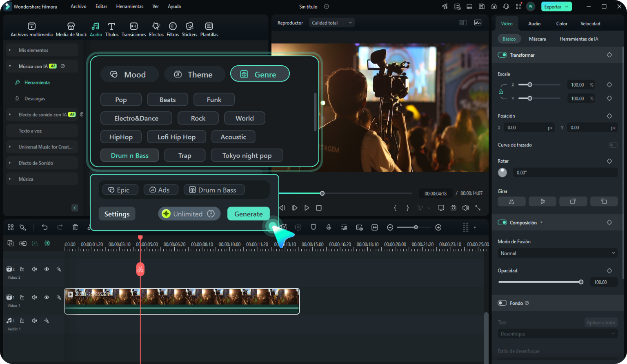Viewport: 627px width, 364px height.
Task: Expand Universal Music for Creat... section
Action: point(10,147)
